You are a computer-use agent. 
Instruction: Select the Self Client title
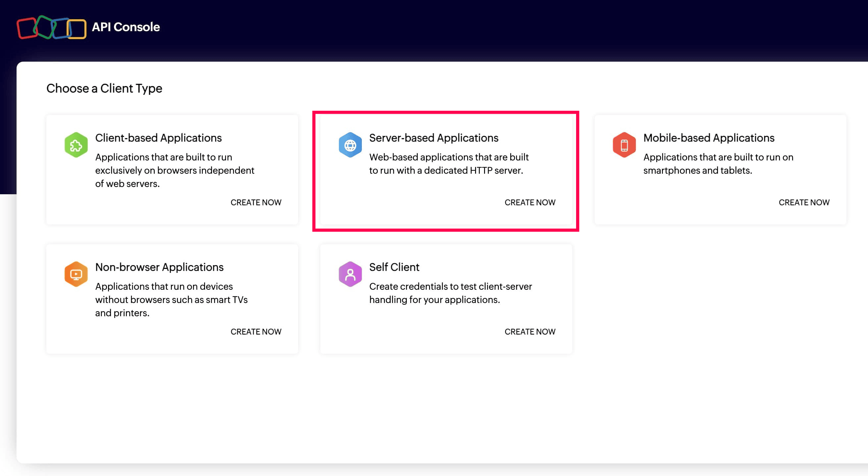394,267
